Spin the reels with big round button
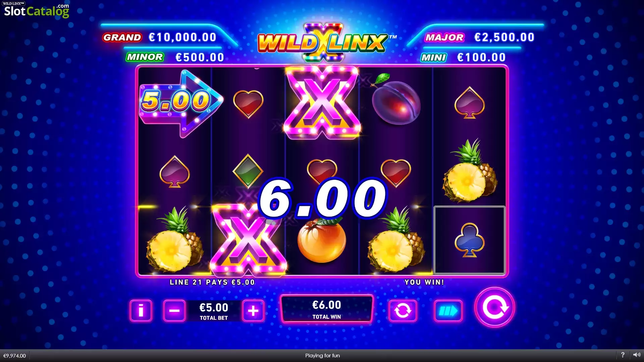Image resolution: width=644 pixels, height=362 pixels. click(494, 307)
